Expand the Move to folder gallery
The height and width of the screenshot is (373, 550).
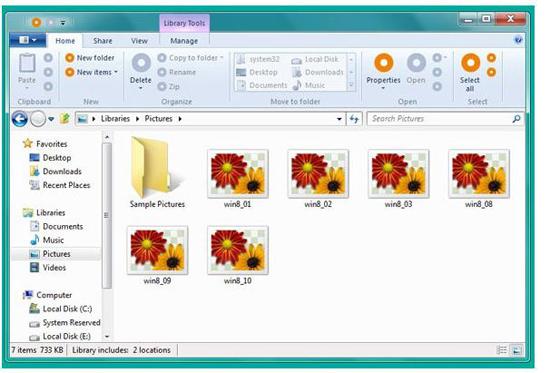351,85
